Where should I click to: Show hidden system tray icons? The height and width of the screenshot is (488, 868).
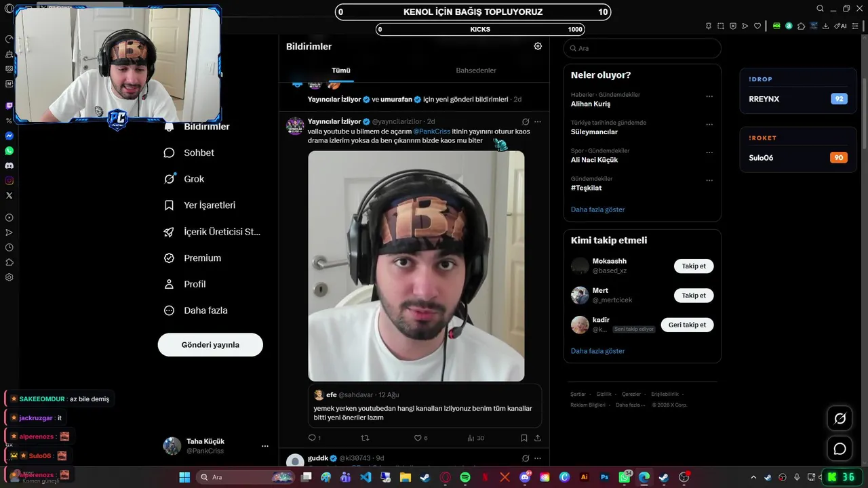[x=753, y=477]
